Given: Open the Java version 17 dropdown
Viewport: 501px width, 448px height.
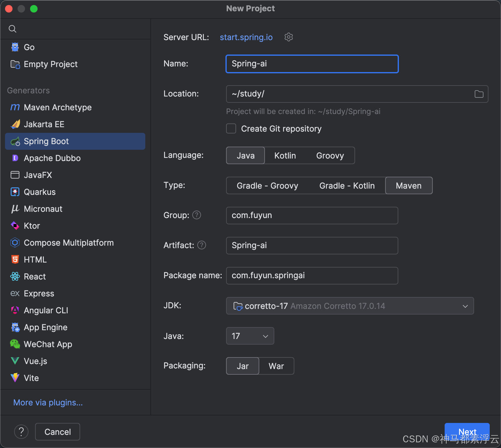Looking at the screenshot, I should pos(250,336).
